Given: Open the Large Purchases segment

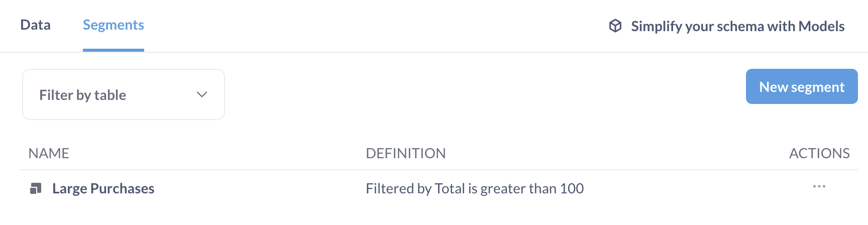Looking at the screenshot, I should tap(103, 188).
